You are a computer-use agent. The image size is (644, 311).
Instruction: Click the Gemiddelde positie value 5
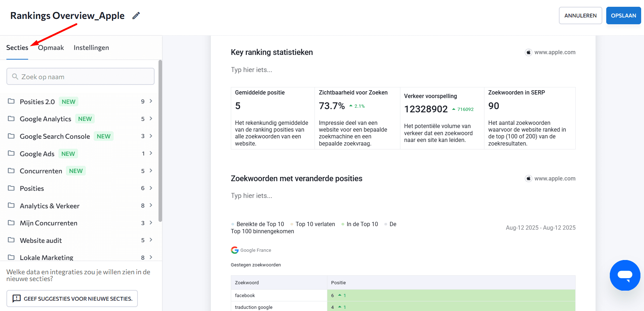pos(238,106)
